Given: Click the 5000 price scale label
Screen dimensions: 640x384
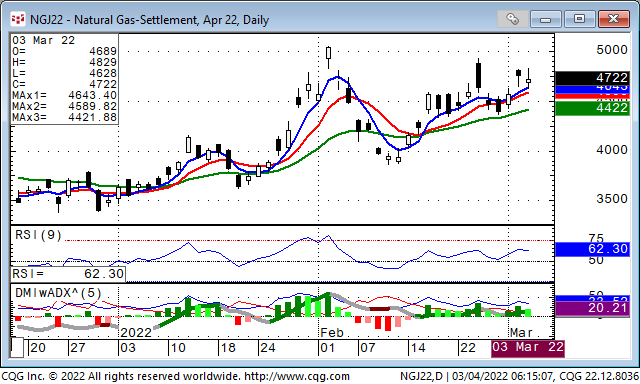Looking at the screenshot, I should (612, 50).
